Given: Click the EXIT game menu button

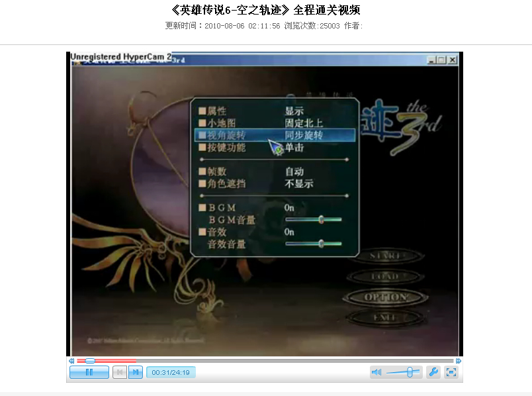Looking at the screenshot, I should pyautogui.click(x=385, y=318).
